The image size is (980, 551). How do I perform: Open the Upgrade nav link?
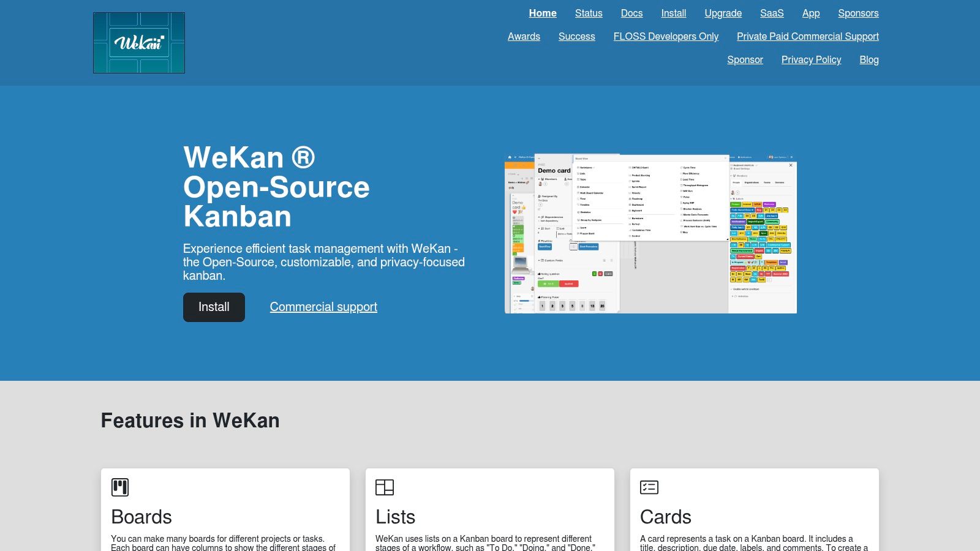[x=723, y=13]
